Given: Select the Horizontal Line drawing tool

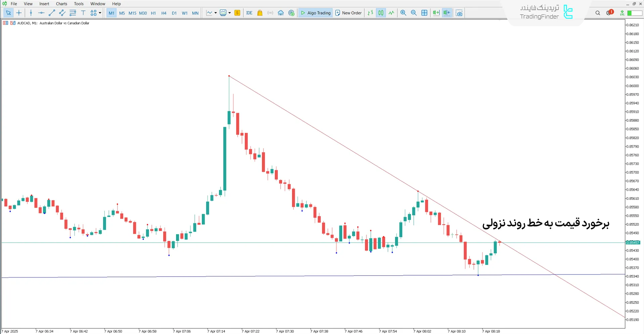Looking at the screenshot, I should pos(41,13).
